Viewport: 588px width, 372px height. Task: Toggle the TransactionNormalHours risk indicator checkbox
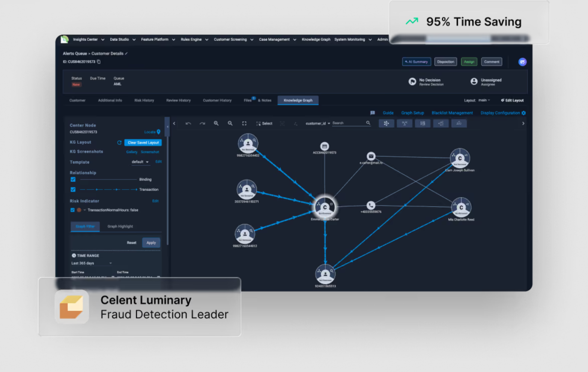(x=73, y=210)
